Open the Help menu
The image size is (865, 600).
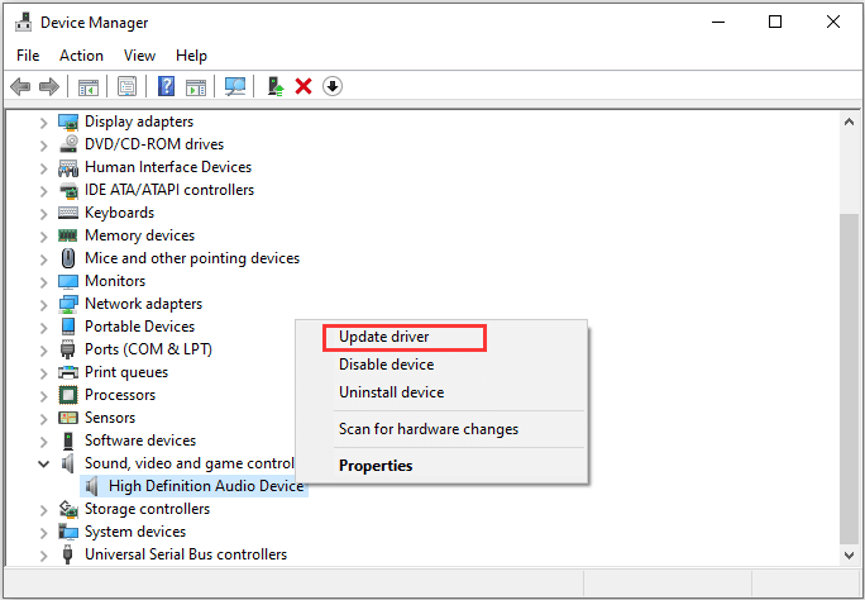pyautogui.click(x=191, y=56)
